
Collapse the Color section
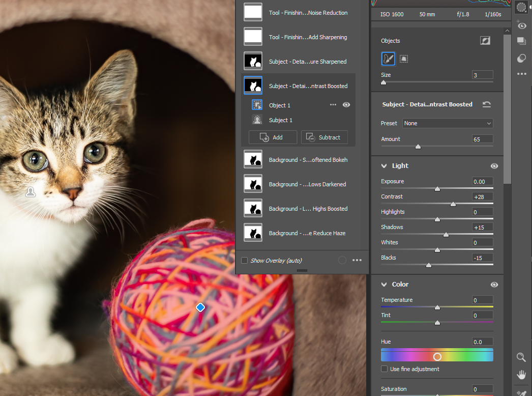[384, 285]
